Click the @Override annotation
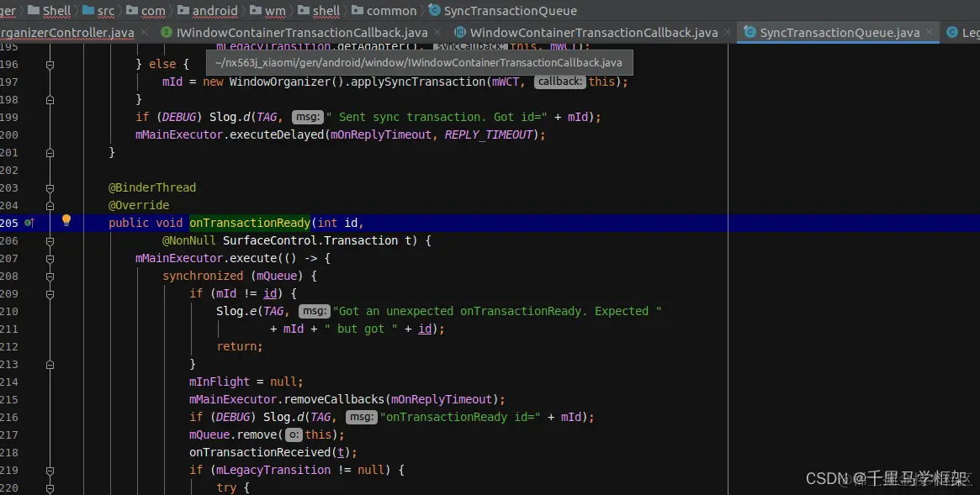The width and height of the screenshot is (980, 495). pyautogui.click(x=139, y=205)
